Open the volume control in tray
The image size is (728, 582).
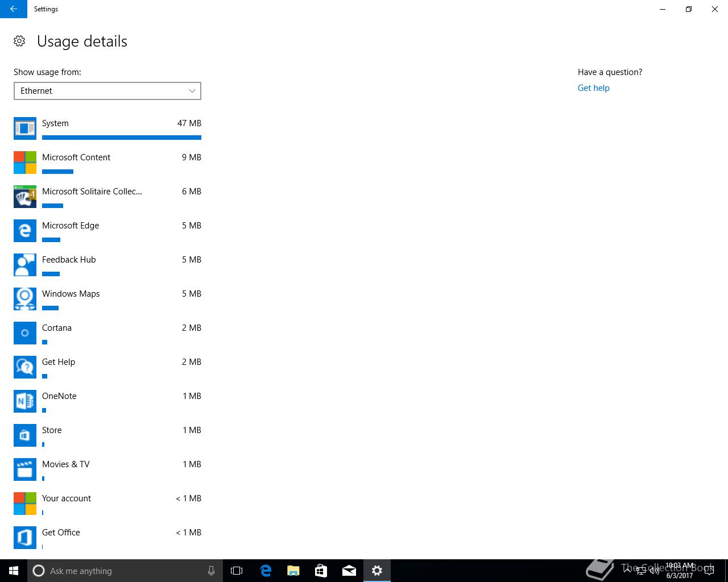(654, 571)
